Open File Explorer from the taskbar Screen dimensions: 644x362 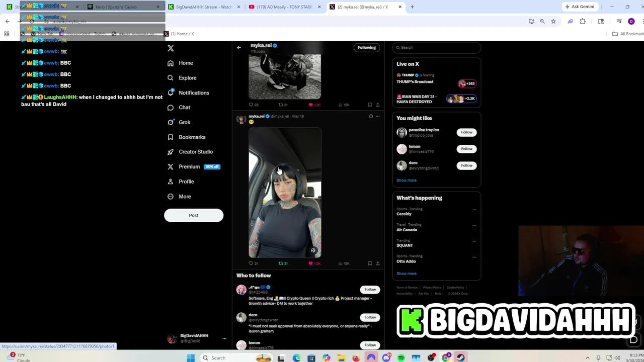tap(341, 358)
